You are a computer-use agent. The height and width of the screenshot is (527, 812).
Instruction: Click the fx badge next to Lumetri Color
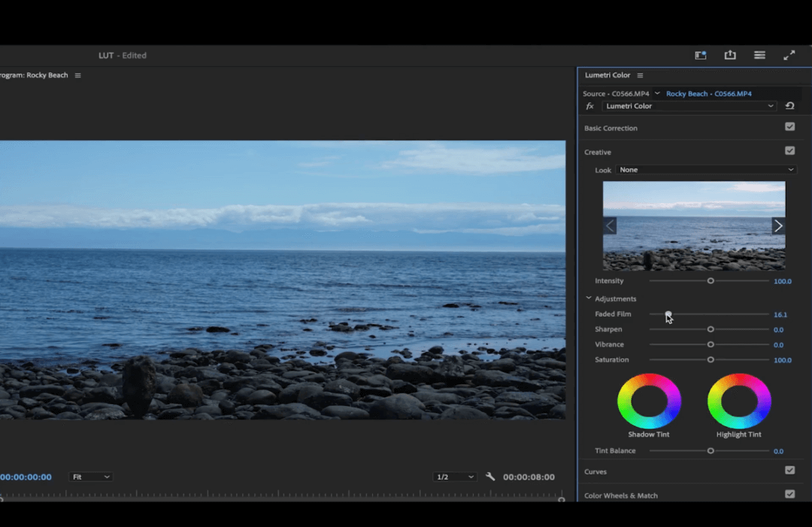pos(589,106)
